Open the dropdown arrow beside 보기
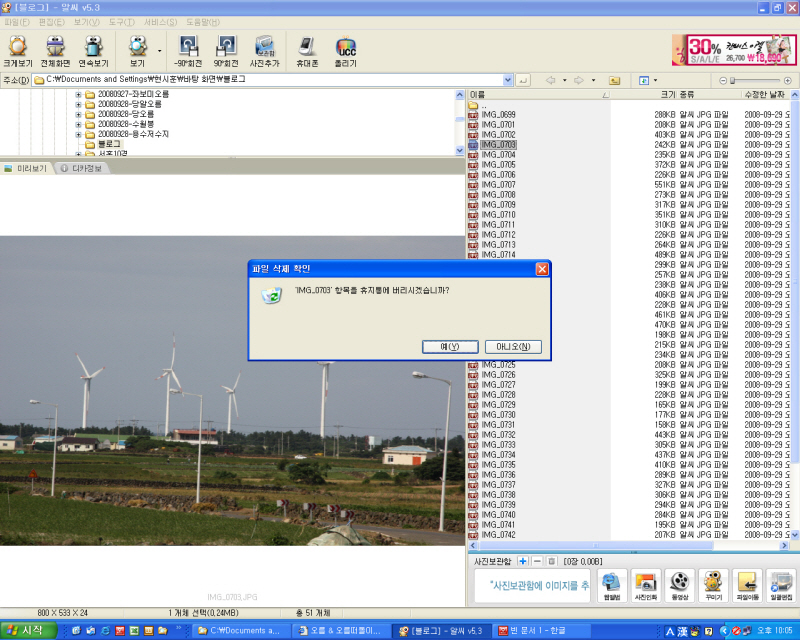The width and height of the screenshot is (800, 640). point(159,51)
